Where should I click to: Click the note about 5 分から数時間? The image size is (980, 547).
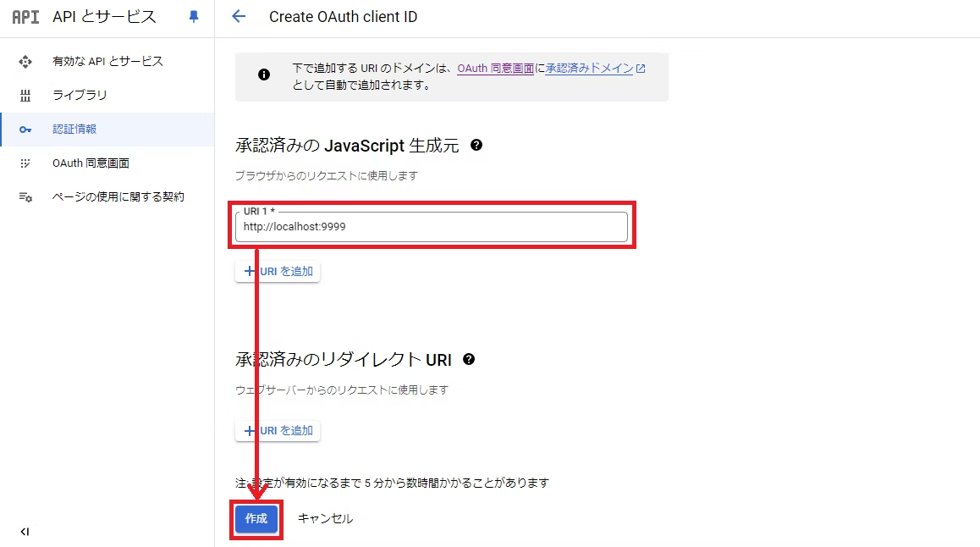[x=392, y=483]
